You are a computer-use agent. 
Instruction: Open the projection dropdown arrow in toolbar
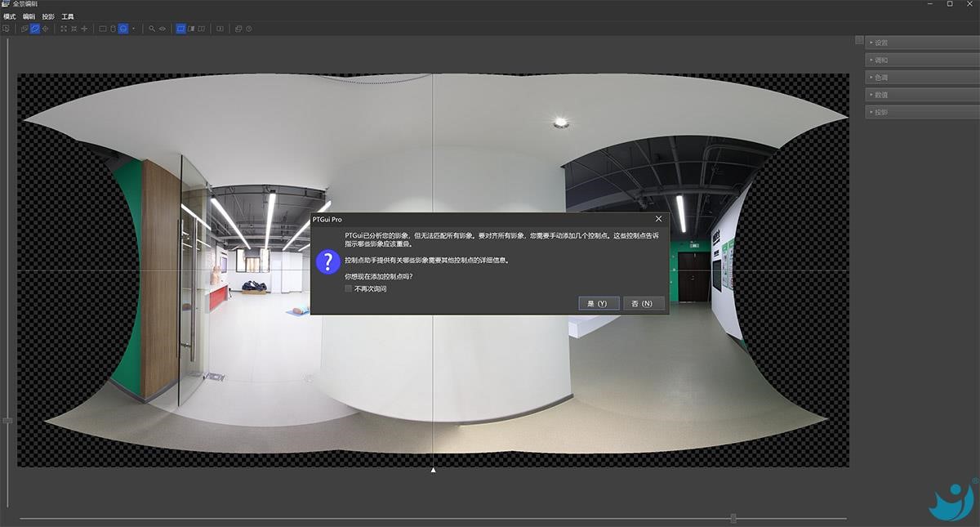[x=134, y=29]
